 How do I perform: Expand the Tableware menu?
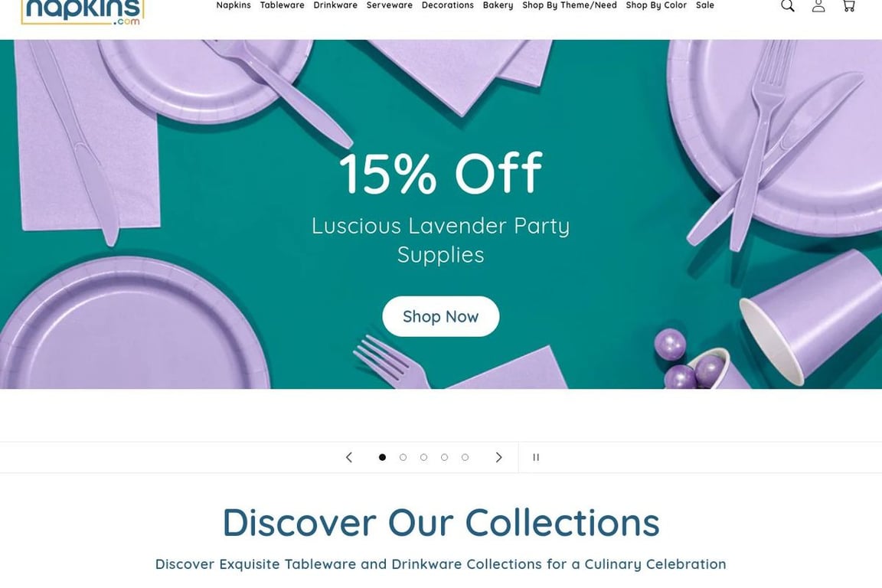click(282, 5)
